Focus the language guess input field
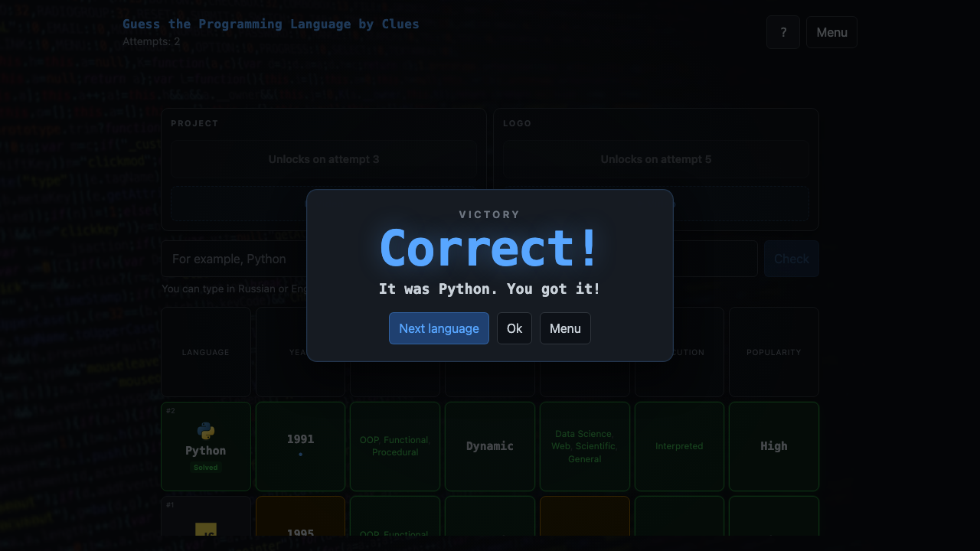The width and height of the screenshot is (980, 551). 459,259
